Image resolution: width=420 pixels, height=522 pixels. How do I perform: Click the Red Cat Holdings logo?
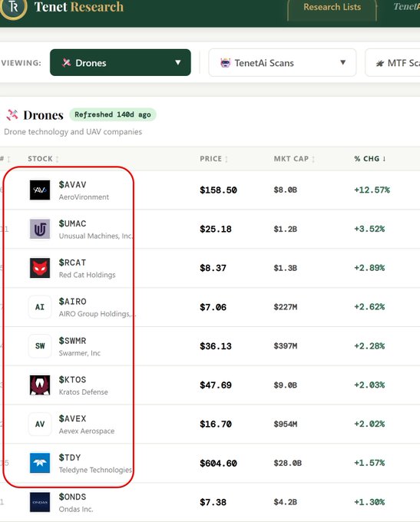[40, 268]
